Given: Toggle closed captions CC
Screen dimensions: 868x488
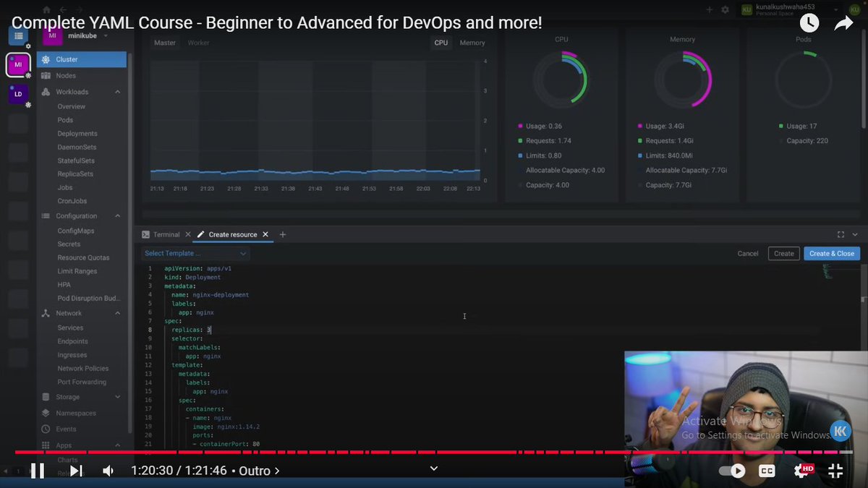Looking at the screenshot, I should [767, 471].
